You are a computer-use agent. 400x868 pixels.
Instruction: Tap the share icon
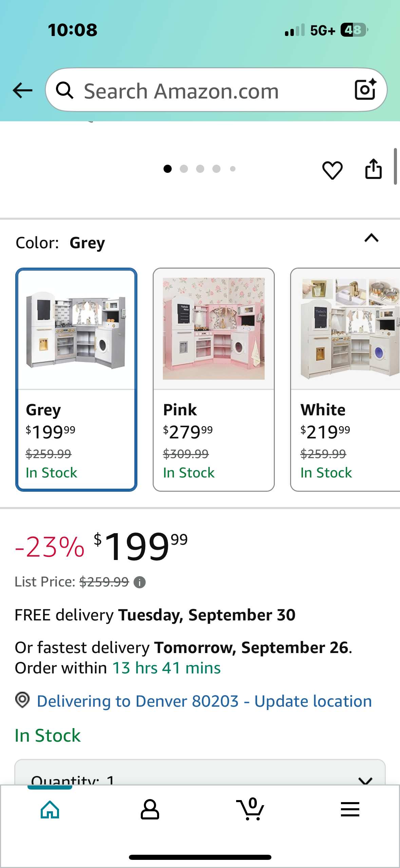click(x=373, y=169)
